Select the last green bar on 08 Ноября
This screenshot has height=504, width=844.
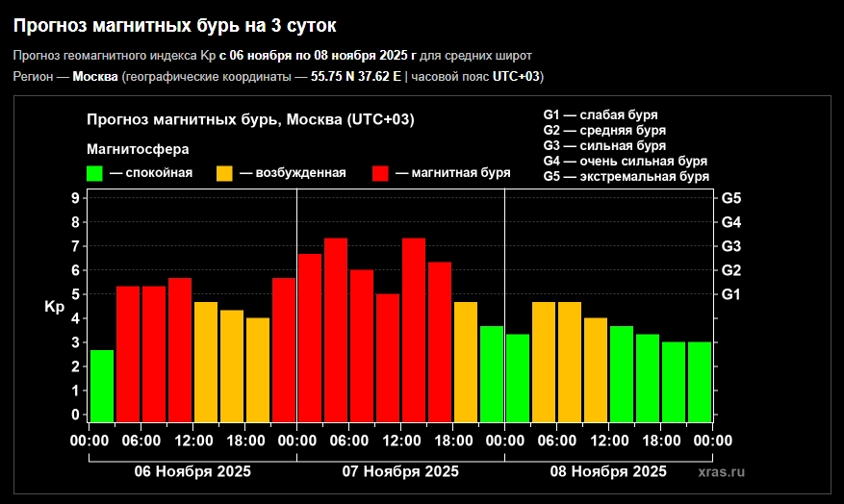click(x=700, y=381)
